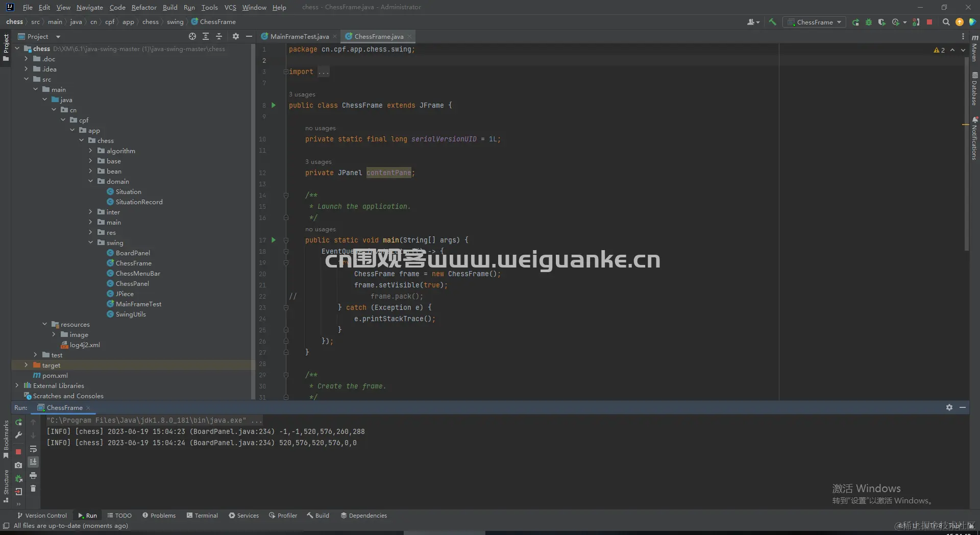This screenshot has height=535, width=980.
Task: Start debugging ChessFrame with the bug icon
Action: 869,22
